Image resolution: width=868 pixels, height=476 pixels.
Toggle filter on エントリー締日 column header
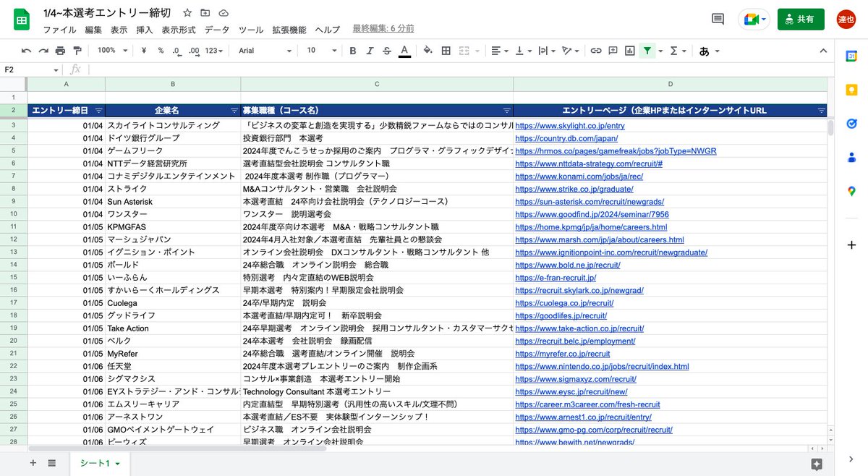point(98,111)
